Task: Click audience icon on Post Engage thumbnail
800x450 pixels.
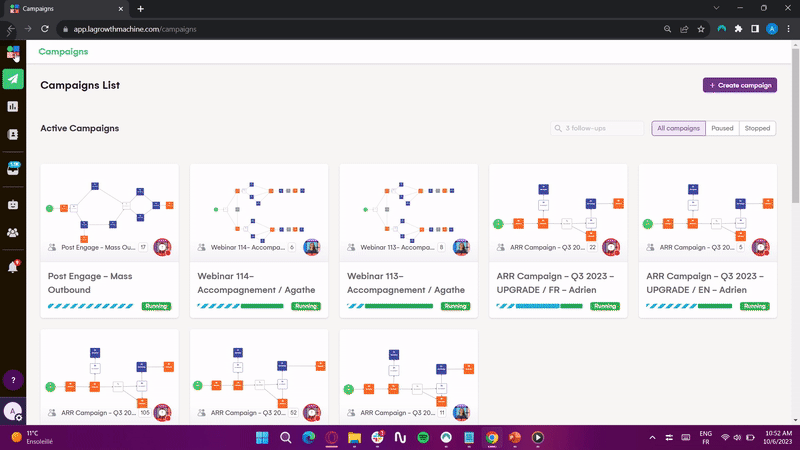Action: click(52, 247)
